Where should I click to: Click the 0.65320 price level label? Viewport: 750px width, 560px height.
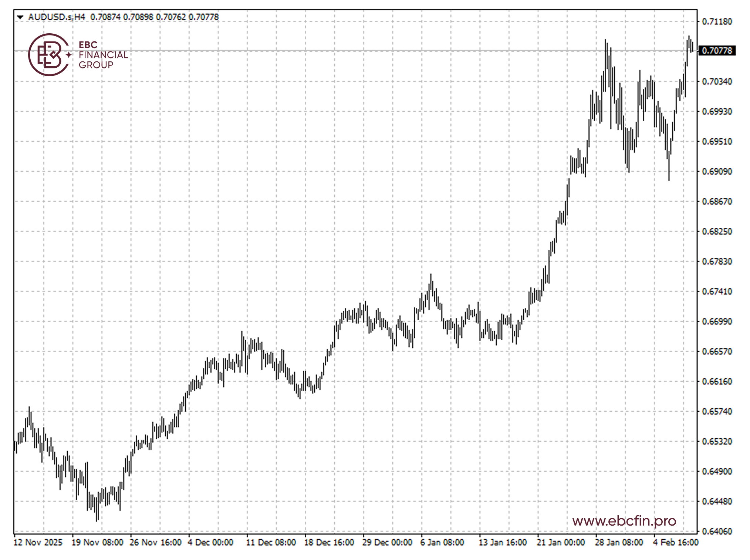717,441
